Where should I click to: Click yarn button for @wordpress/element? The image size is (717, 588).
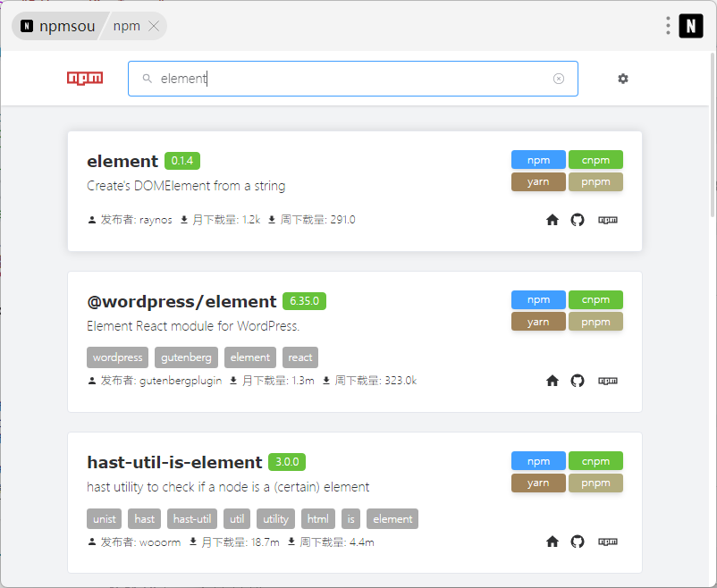[538, 322]
